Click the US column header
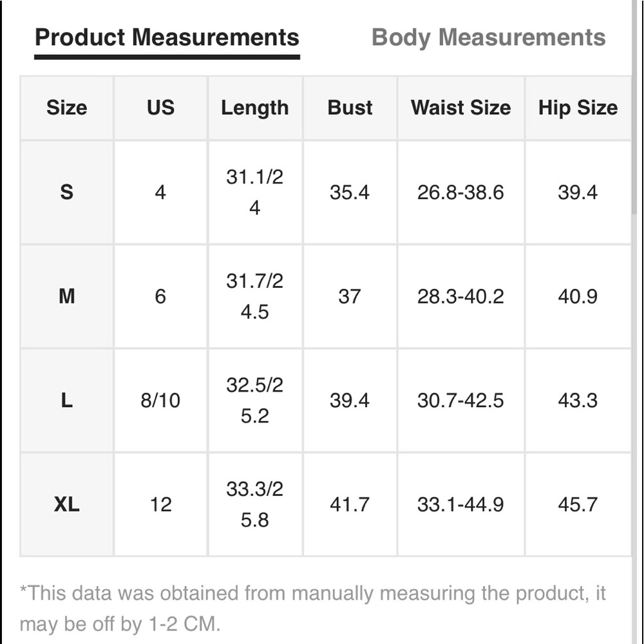This screenshot has width=644, height=644. point(160,108)
